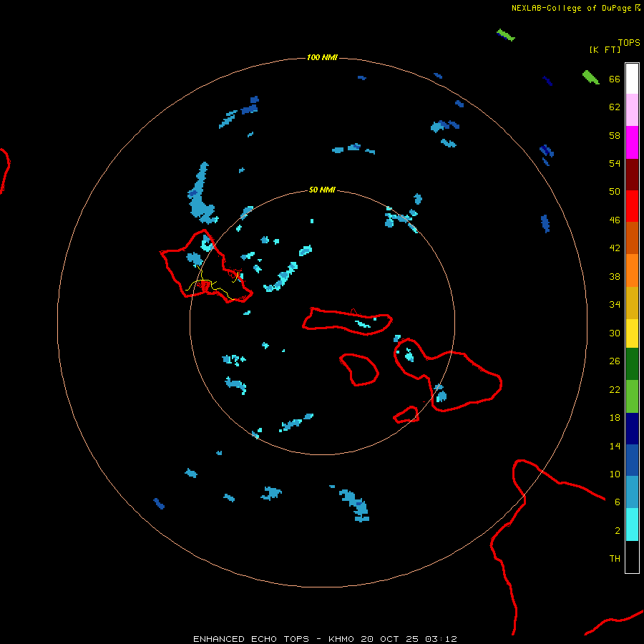The height and width of the screenshot is (644, 644).
Task: Click the '100 NMI' range ring label
Action: [322, 57]
